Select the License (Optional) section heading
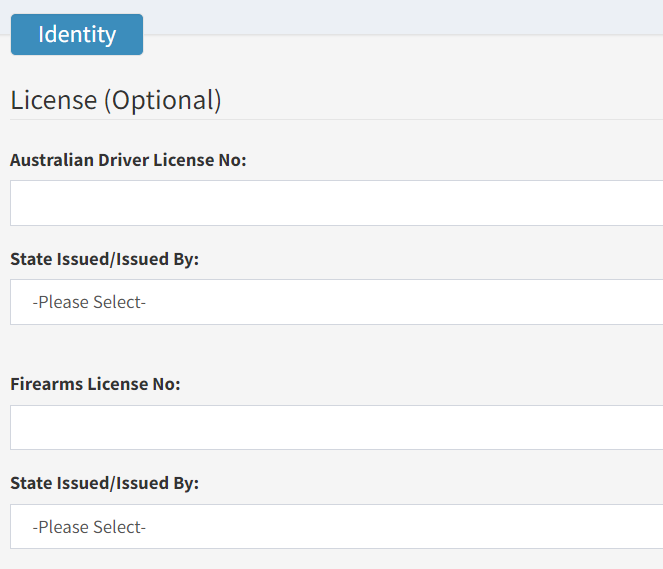 (116, 101)
